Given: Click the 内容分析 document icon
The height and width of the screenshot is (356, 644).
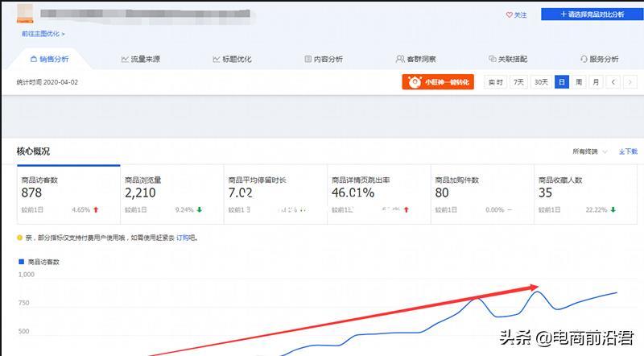Looking at the screenshot, I should point(308,59).
